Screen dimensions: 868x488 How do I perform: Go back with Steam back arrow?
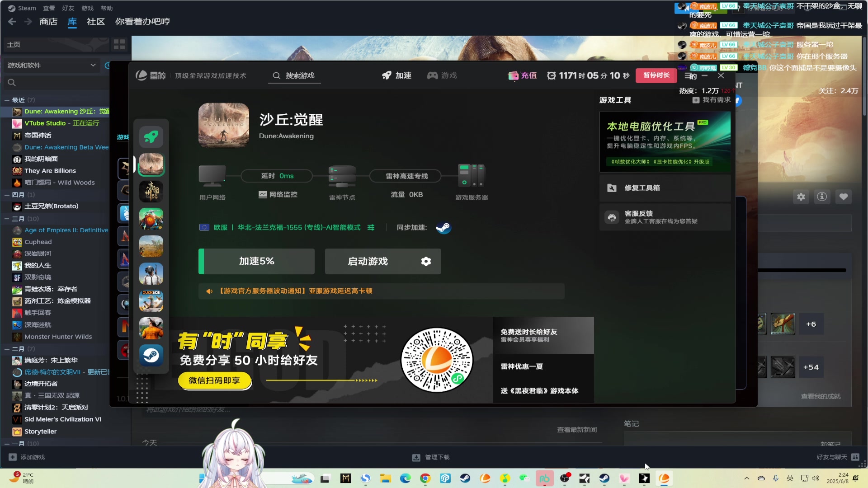[x=12, y=22]
